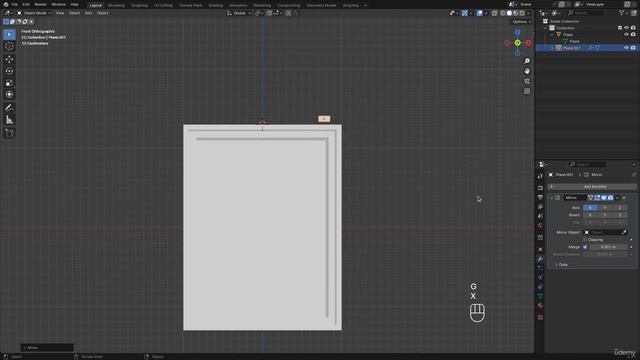The width and height of the screenshot is (640, 360).
Task: Open the outliner filter dropdown
Action: (x=623, y=13)
